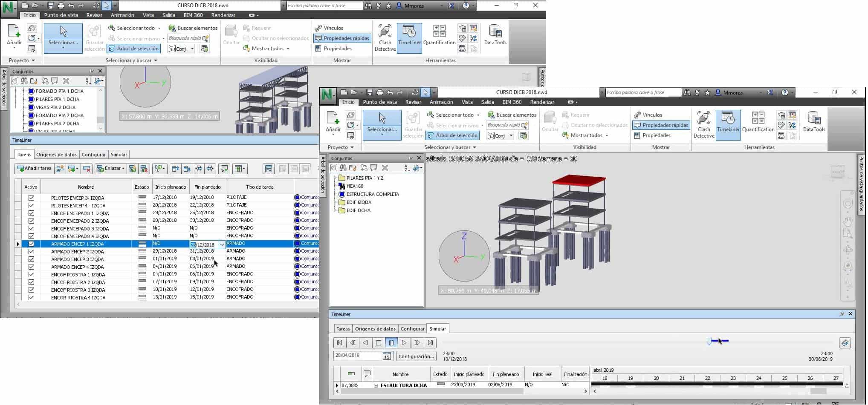
Task: Pause the TimeLiner simulation
Action: (391, 342)
